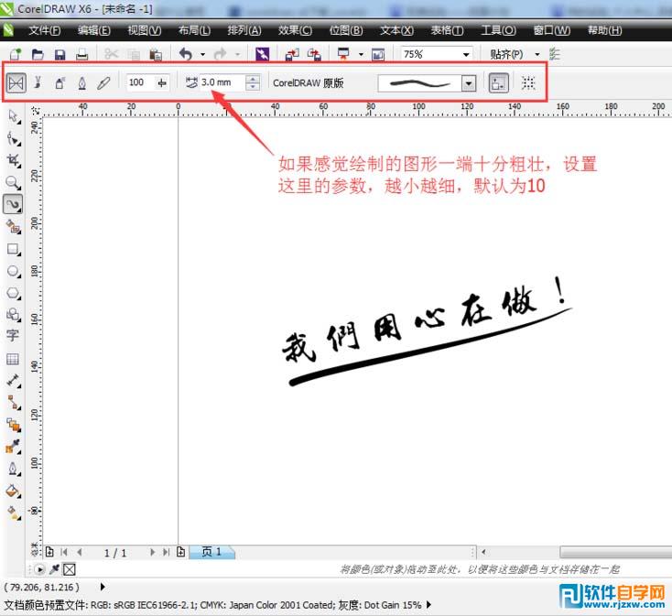This screenshot has height=616, width=672.
Task: Open the 贴齐(P) snap dropdown
Action: 537,54
